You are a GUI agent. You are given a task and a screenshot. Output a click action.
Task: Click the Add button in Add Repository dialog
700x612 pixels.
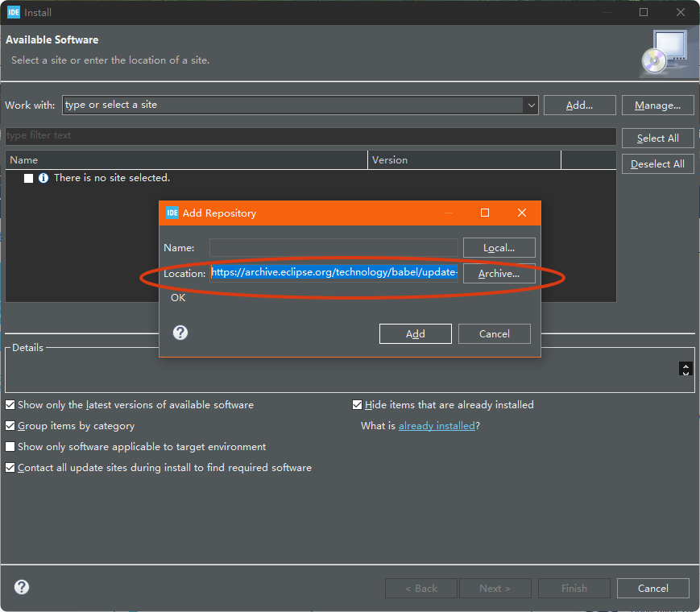[415, 333]
